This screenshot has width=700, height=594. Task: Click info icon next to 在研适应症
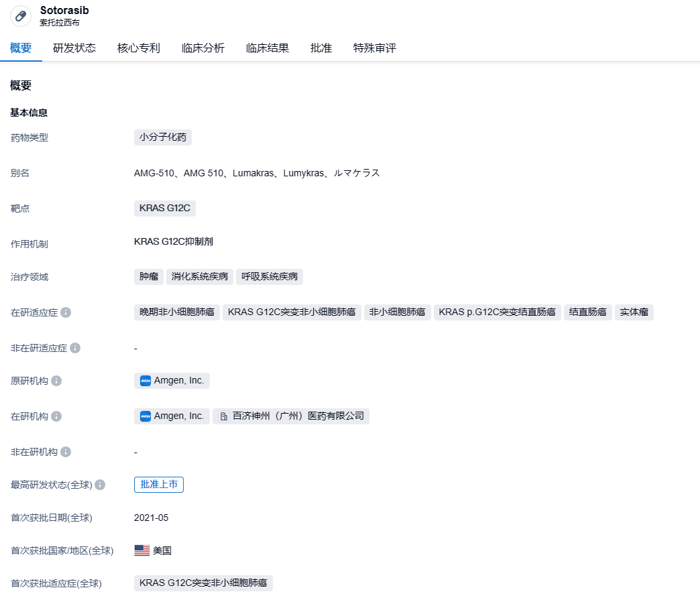click(x=66, y=313)
